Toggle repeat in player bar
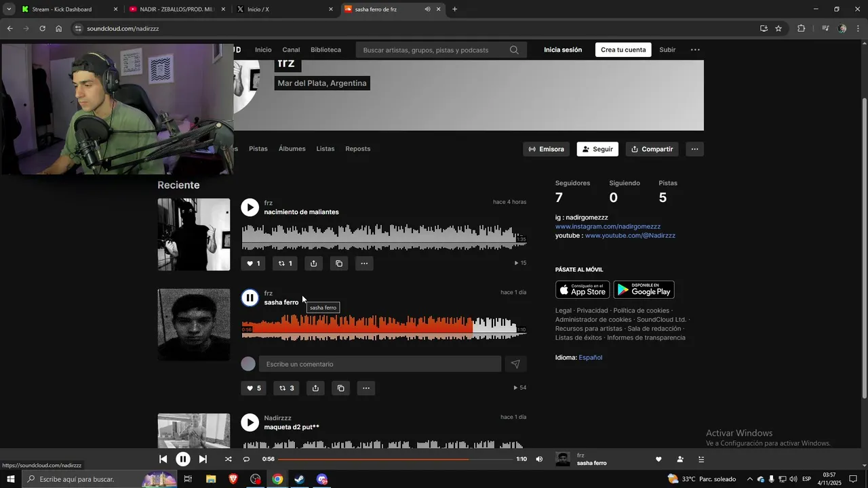 (x=246, y=459)
